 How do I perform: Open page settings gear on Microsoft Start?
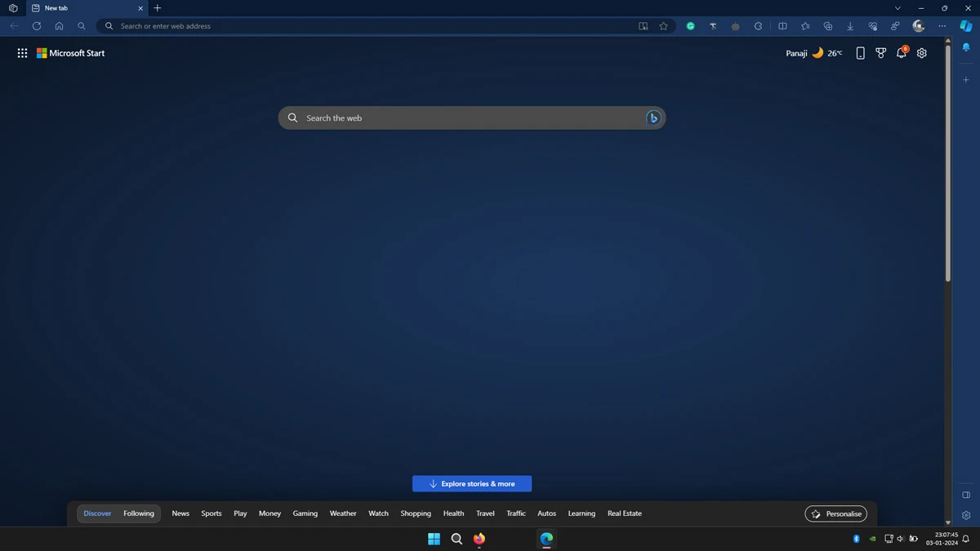922,53
